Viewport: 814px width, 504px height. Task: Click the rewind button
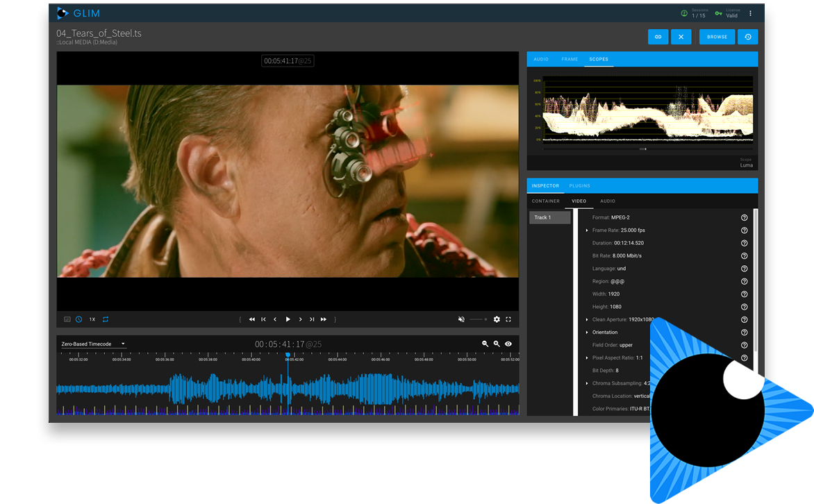252,319
